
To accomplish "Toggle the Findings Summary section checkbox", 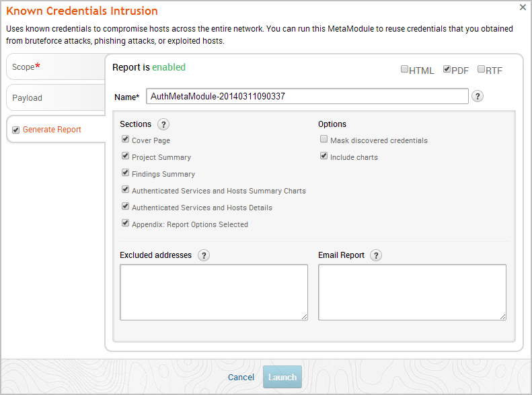I will [126, 173].
